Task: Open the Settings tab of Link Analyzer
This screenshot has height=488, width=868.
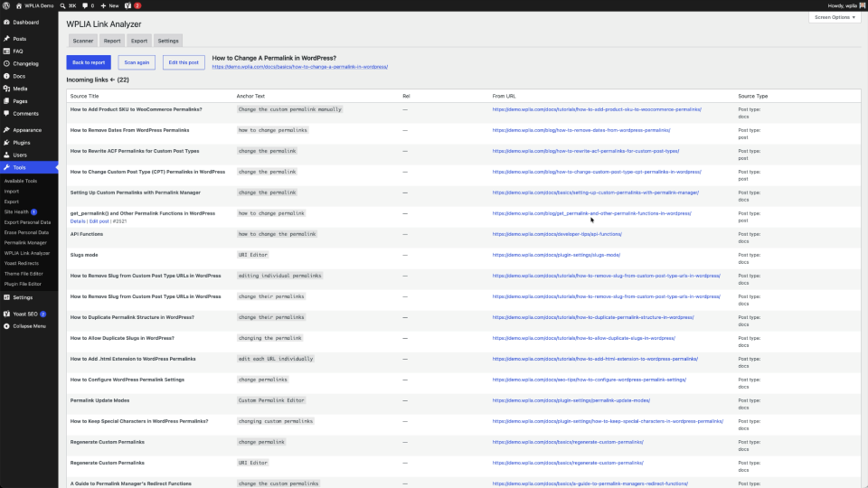Action: 168,41
